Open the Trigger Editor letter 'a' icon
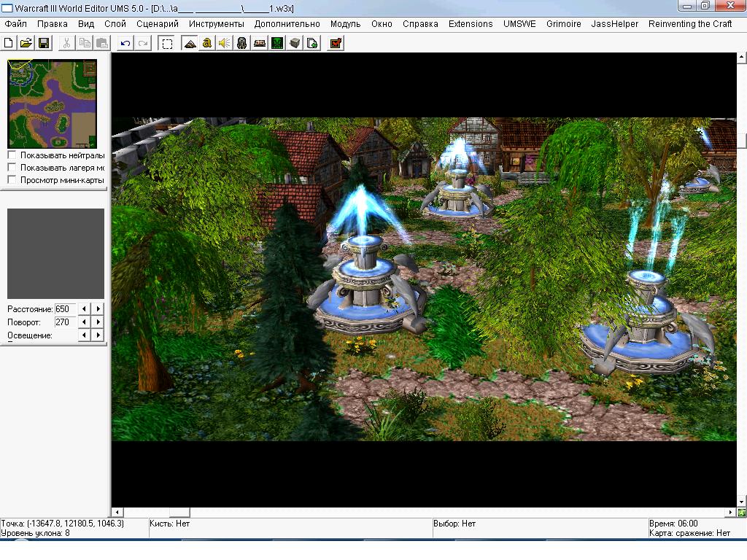 pos(206,43)
